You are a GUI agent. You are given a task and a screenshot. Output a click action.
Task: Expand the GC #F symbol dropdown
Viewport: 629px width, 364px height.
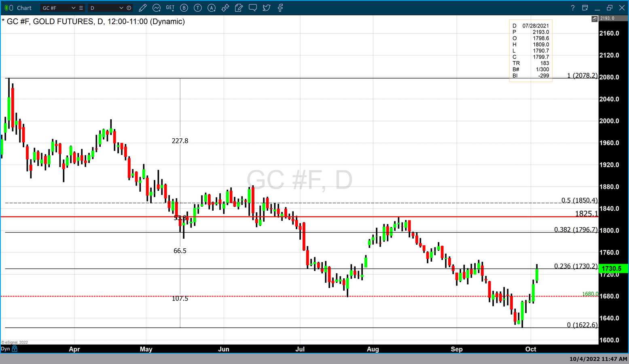point(73,8)
